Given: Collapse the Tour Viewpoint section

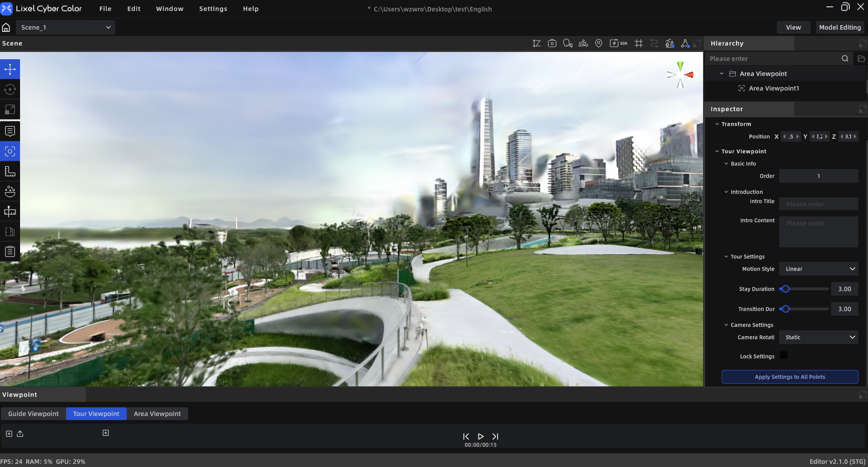Looking at the screenshot, I should pyautogui.click(x=717, y=151).
